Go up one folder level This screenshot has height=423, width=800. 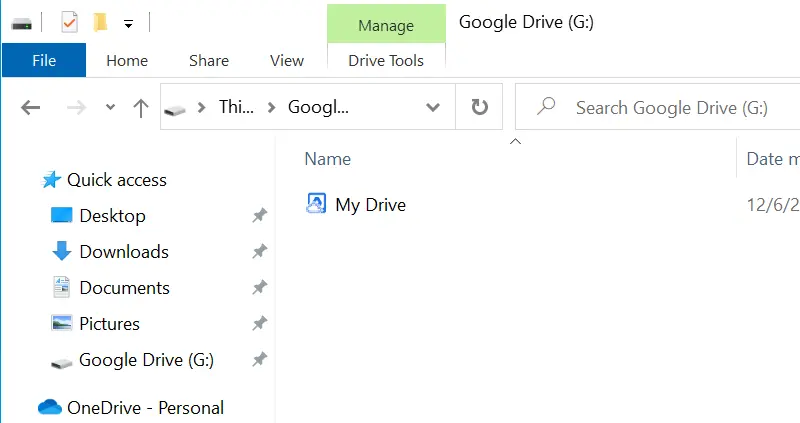click(141, 108)
